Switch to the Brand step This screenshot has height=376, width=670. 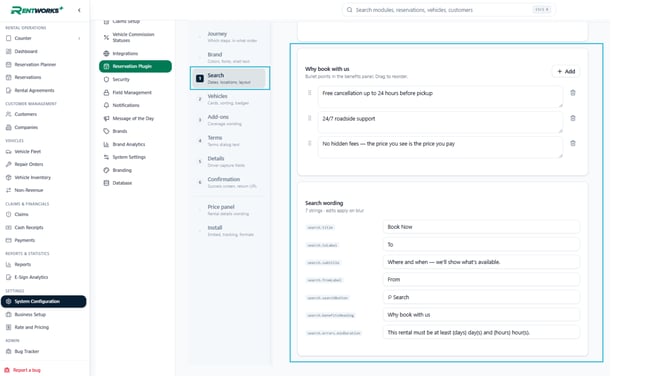pos(230,57)
